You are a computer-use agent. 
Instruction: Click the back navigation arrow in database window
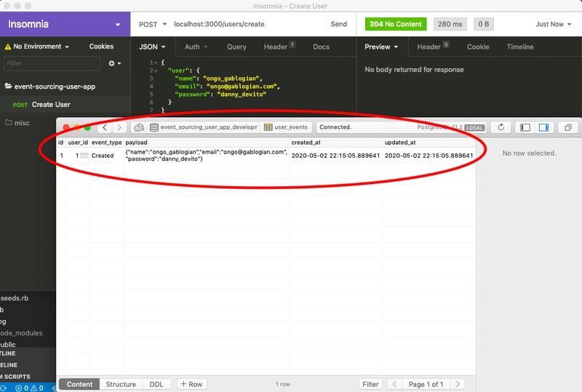coord(105,128)
